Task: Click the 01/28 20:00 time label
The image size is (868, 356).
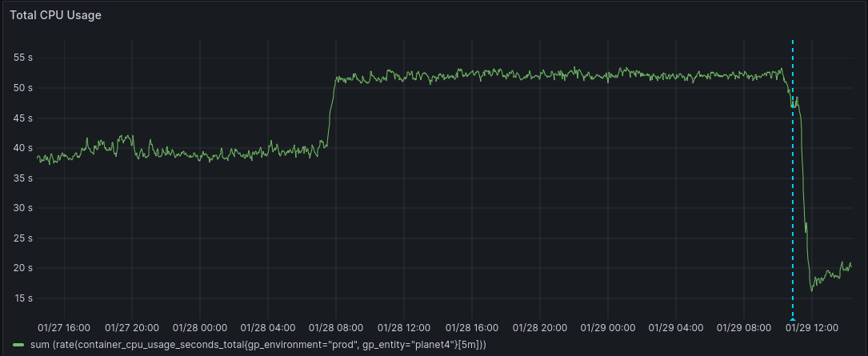Action: click(540, 328)
